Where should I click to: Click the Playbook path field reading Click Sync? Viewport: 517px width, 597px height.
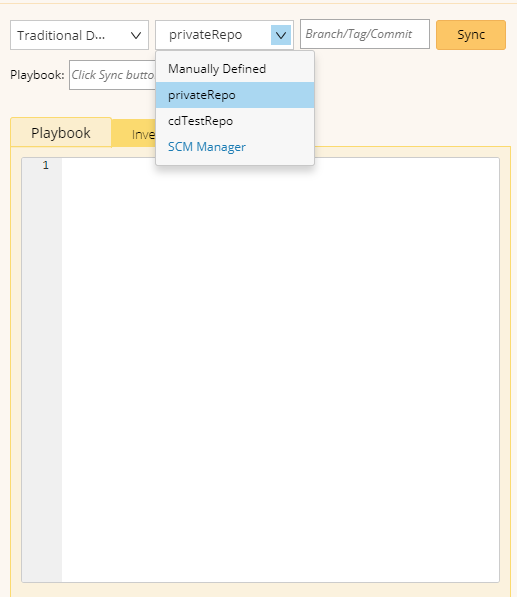(112, 75)
